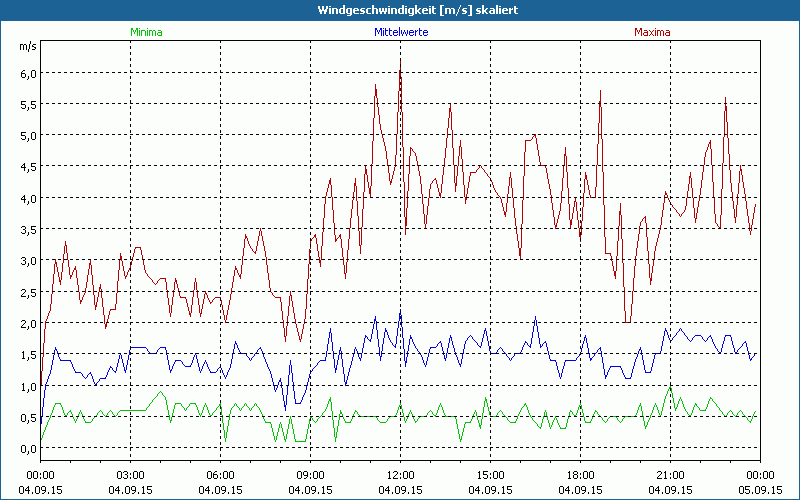Click the 6,0 y-axis tick label

tap(27, 73)
